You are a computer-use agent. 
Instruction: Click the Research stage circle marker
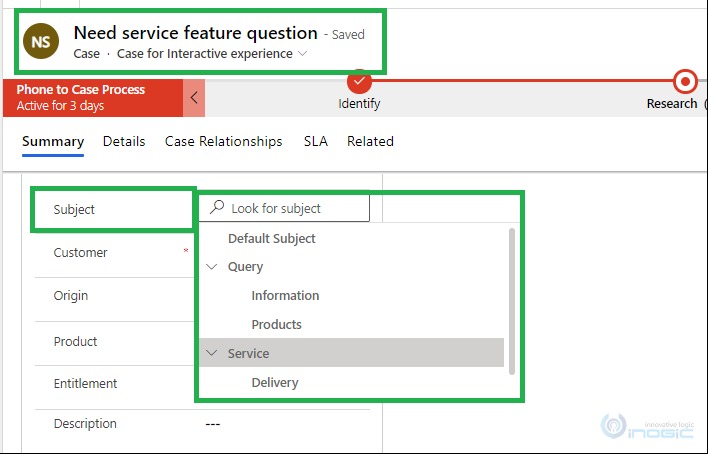(685, 82)
